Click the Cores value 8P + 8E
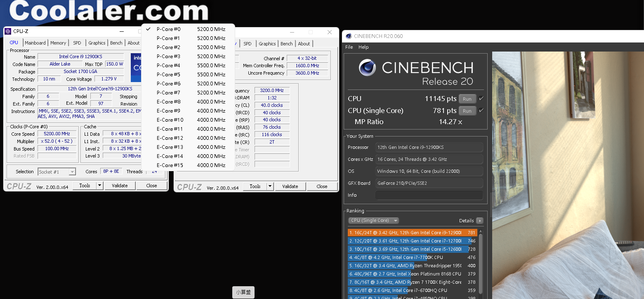The image size is (644, 299). pyautogui.click(x=111, y=172)
